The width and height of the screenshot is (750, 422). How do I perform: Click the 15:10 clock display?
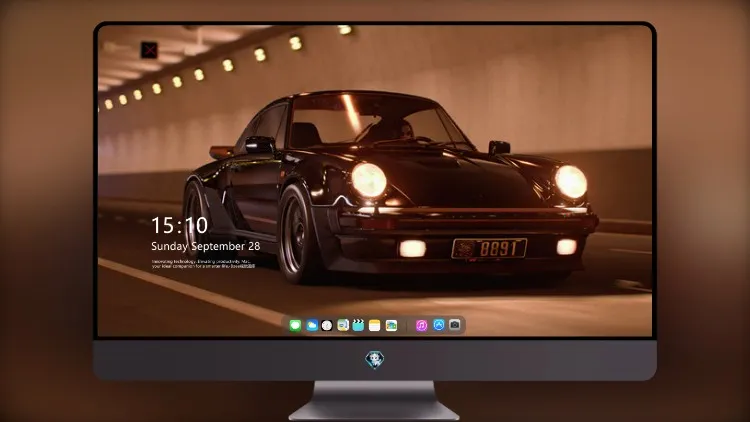pyautogui.click(x=179, y=225)
